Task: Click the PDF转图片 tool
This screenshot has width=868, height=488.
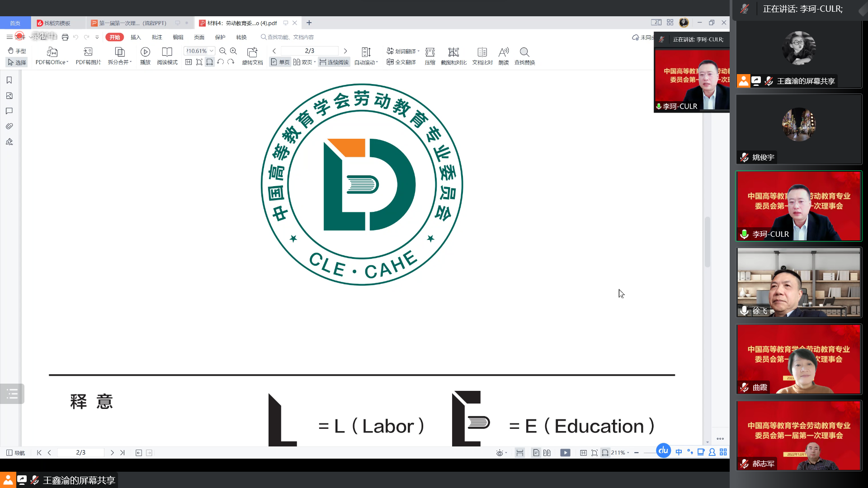Action: pos(88,56)
